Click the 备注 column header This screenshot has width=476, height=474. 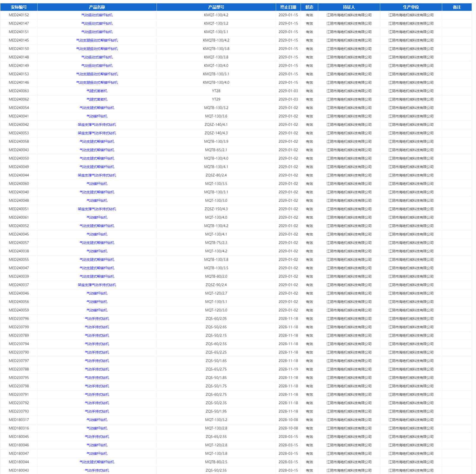click(x=456, y=7)
